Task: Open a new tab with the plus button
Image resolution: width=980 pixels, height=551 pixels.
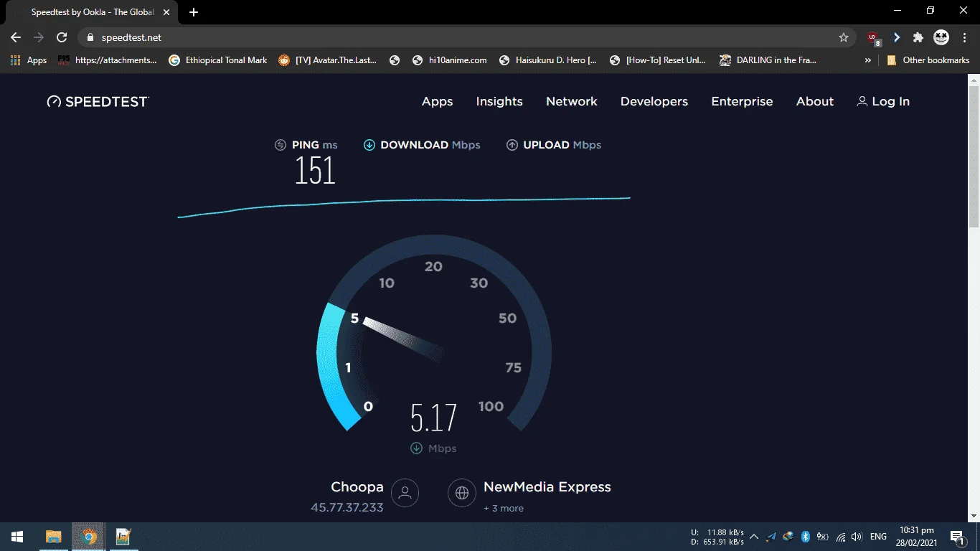Action: [x=194, y=12]
